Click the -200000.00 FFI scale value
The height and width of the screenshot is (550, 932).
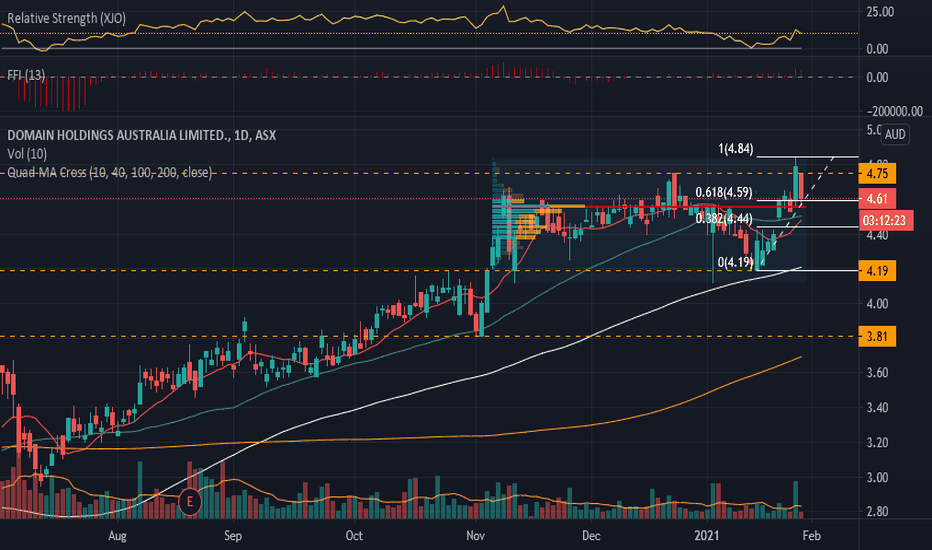(x=895, y=111)
